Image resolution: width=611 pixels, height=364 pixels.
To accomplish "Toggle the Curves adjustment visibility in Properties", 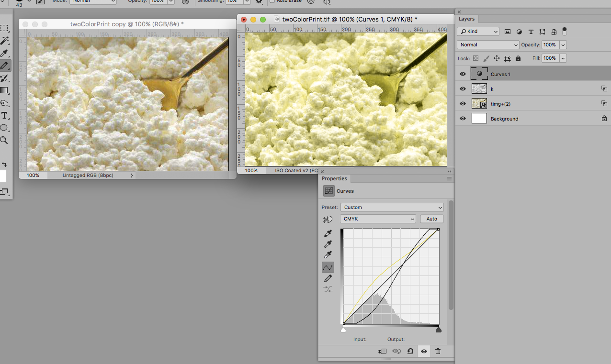I will pos(424,351).
